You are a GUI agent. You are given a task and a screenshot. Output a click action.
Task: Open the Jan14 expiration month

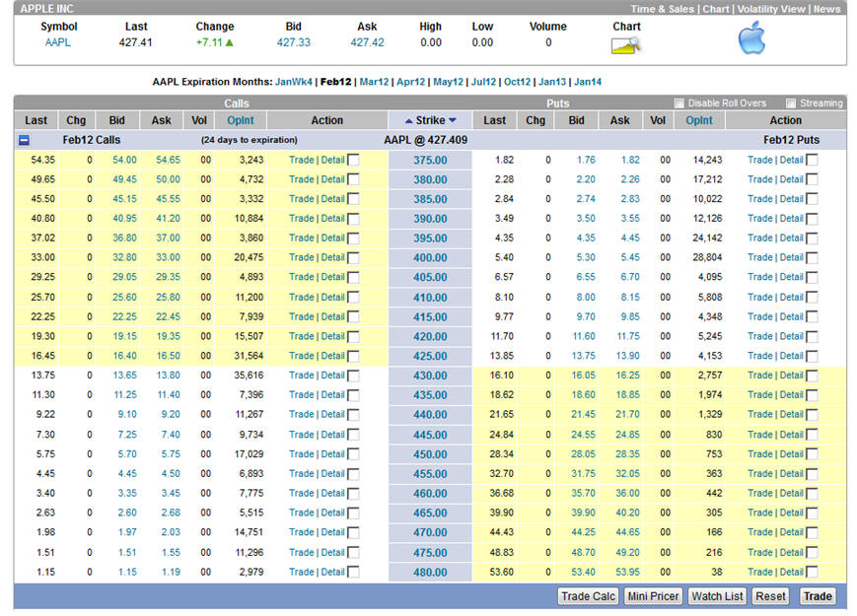coord(587,82)
